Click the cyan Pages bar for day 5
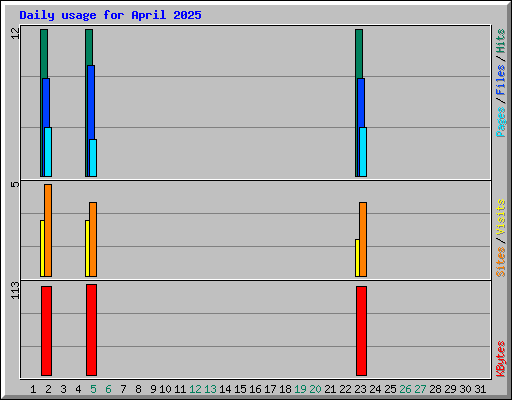The image size is (512, 400). (x=93, y=158)
